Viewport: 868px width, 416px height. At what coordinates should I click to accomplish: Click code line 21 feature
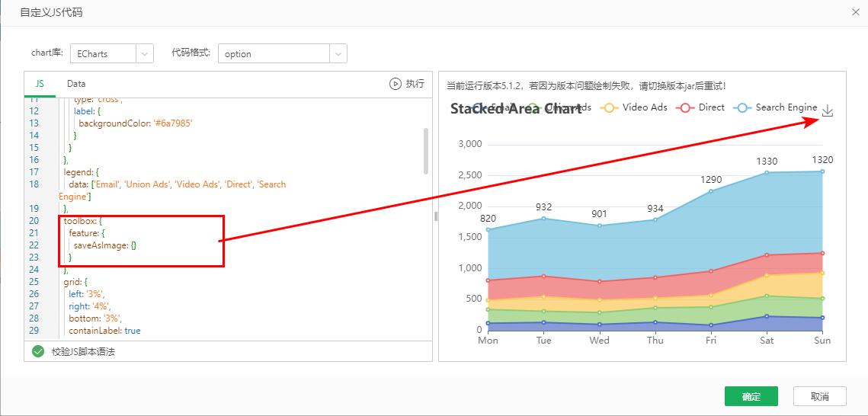point(88,233)
